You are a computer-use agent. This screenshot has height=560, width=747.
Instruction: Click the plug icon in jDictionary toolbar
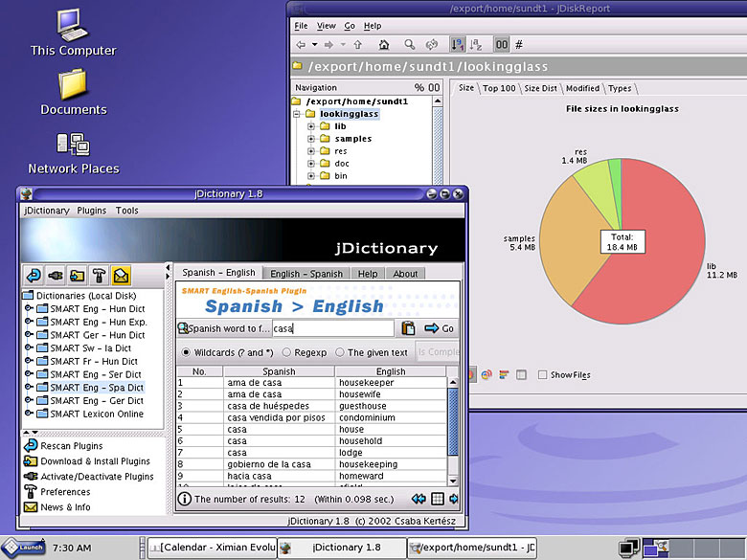[56, 276]
